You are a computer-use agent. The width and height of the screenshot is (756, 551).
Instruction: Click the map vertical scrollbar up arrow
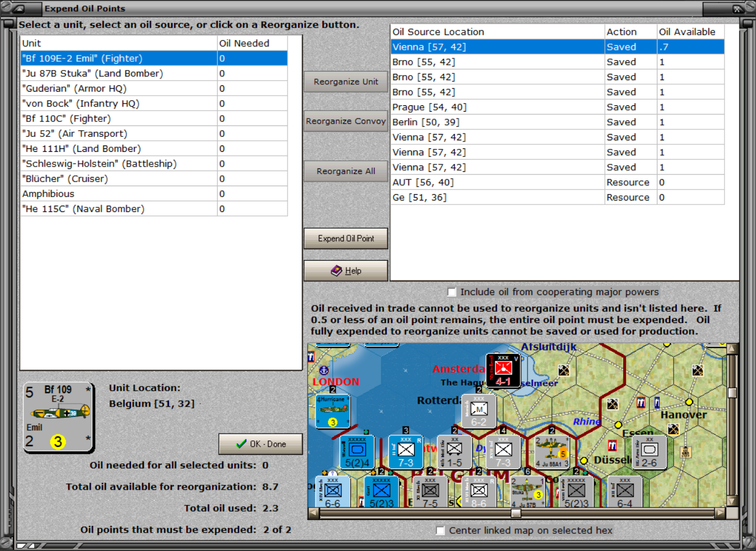coord(732,348)
